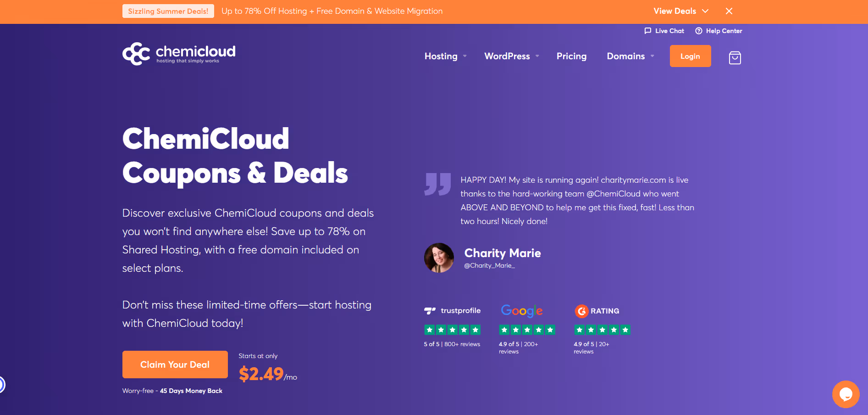The height and width of the screenshot is (415, 868).
Task: Select the fifth Google rating star
Action: click(x=550, y=330)
